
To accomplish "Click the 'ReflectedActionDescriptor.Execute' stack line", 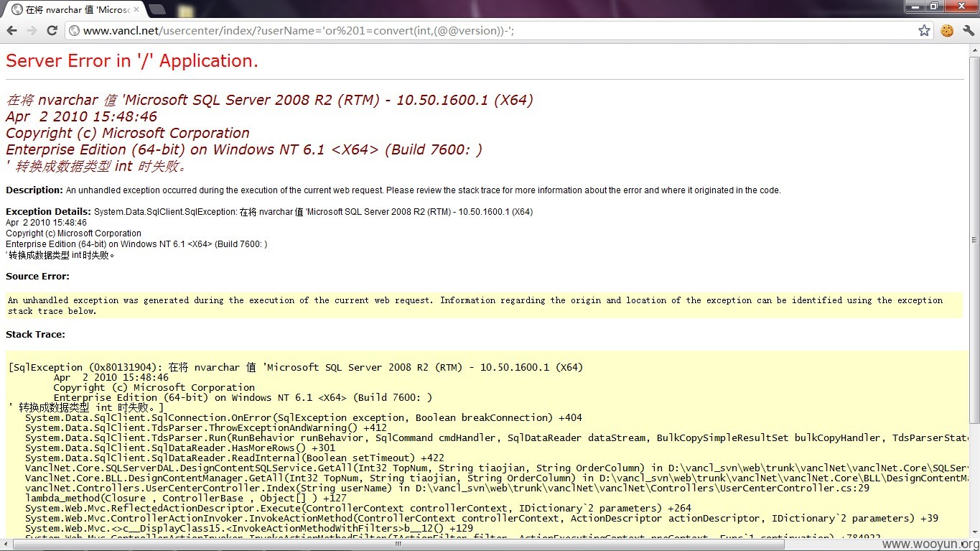I will [x=358, y=508].
